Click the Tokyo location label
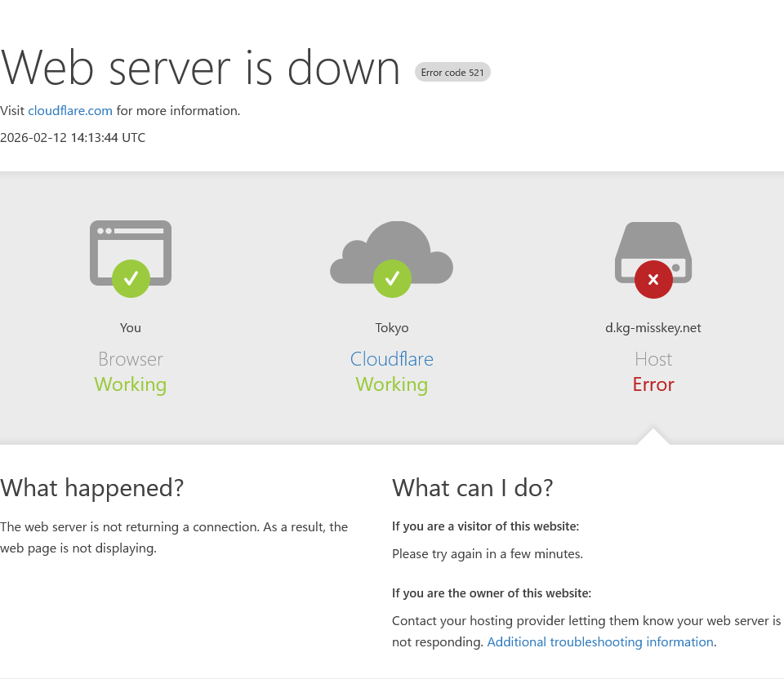Viewport: 784px width, 679px height. click(392, 328)
